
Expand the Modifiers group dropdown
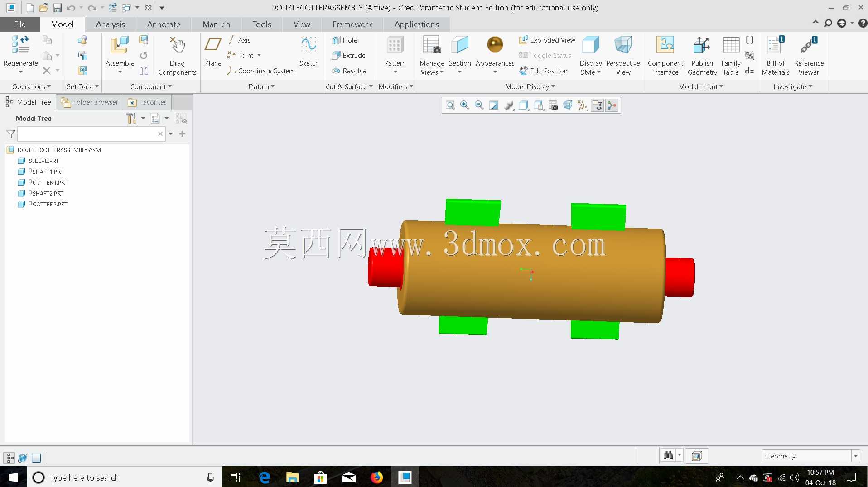[x=395, y=87]
